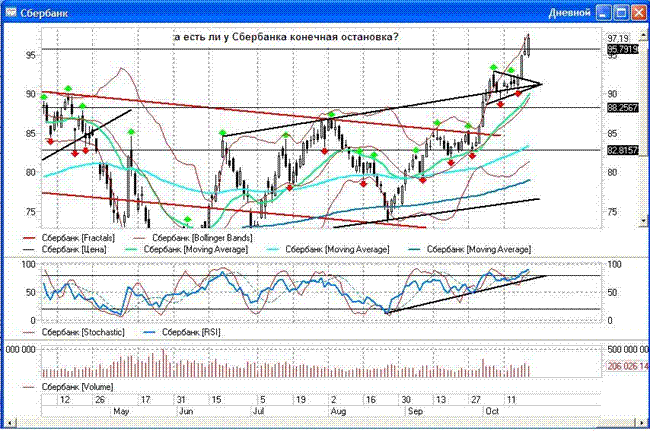Click the price chart scroll up arrow
Screen dimensions: 650x431
(643, 35)
